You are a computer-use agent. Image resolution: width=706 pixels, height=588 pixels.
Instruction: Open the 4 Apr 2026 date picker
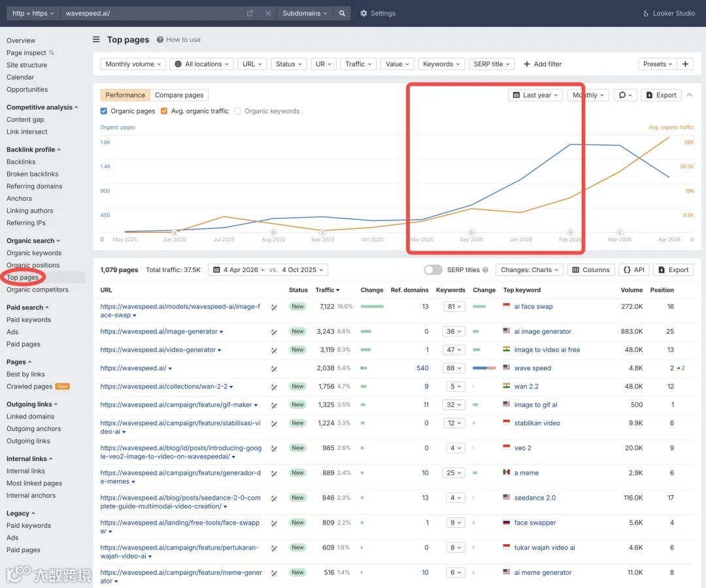238,270
